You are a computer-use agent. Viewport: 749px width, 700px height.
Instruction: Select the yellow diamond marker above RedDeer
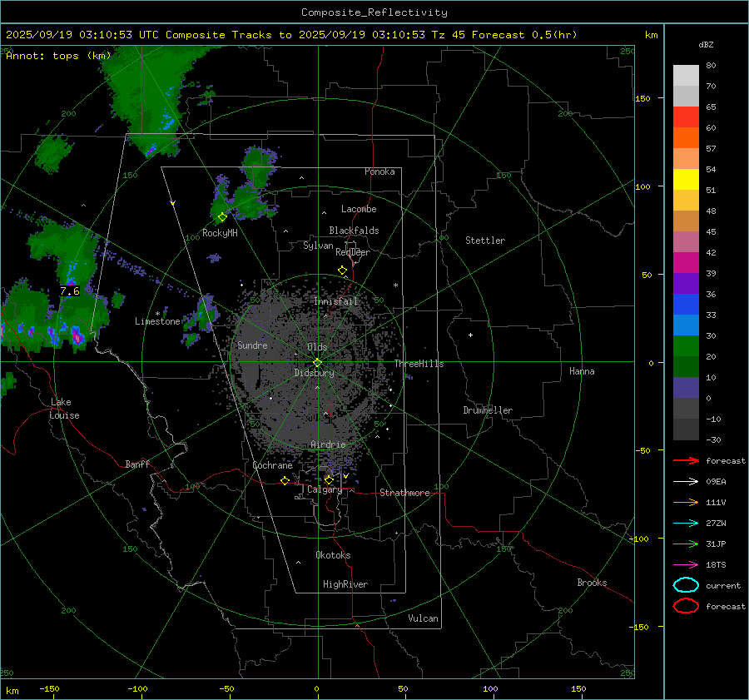[342, 271]
